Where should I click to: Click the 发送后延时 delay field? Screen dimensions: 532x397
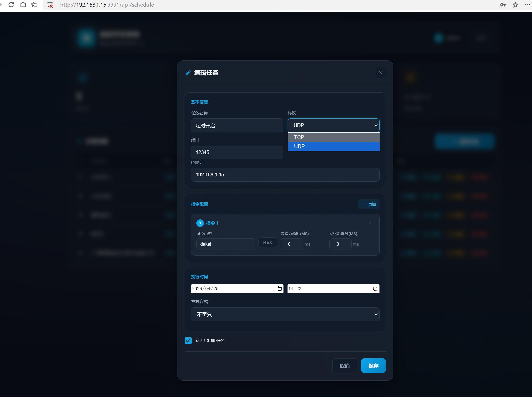[340, 244]
